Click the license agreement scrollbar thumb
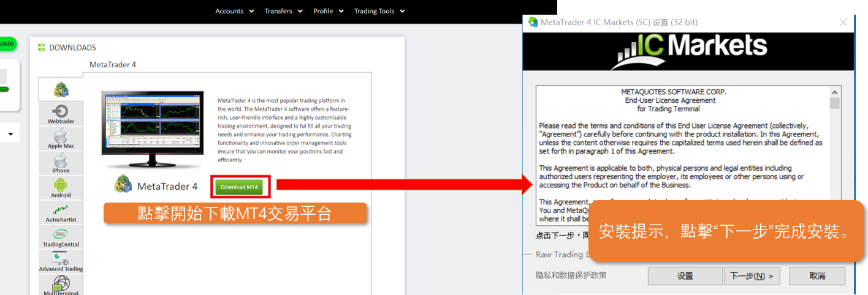Screen dimensions: 868x295 pyautogui.click(x=834, y=103)
